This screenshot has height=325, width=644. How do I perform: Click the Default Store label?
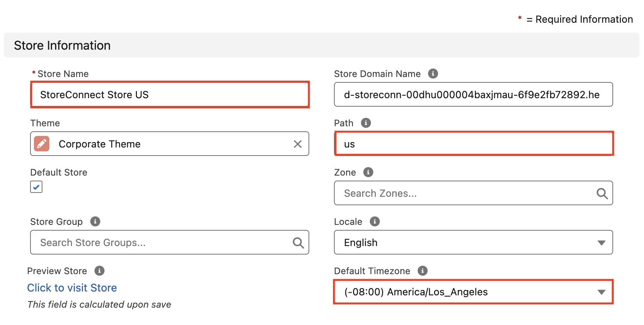click(59, 172)
